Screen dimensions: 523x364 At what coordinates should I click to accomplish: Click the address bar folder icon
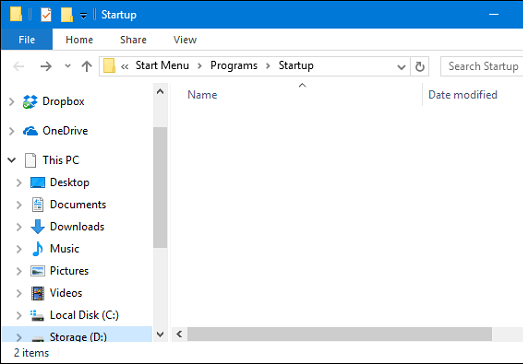tap(109, 66)
